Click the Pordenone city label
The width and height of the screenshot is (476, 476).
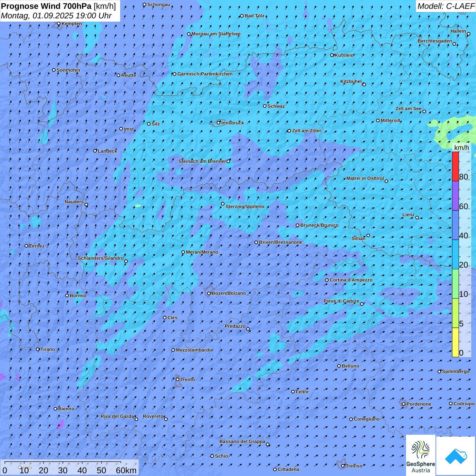419,404
